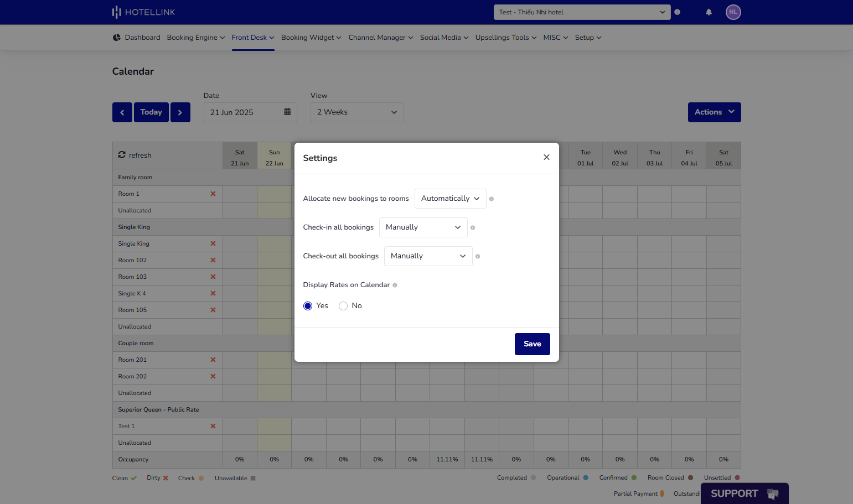This screenshot has height=504, width=853.
Task: Click the Single K 4 room label
Action: (x=132, y=293)
